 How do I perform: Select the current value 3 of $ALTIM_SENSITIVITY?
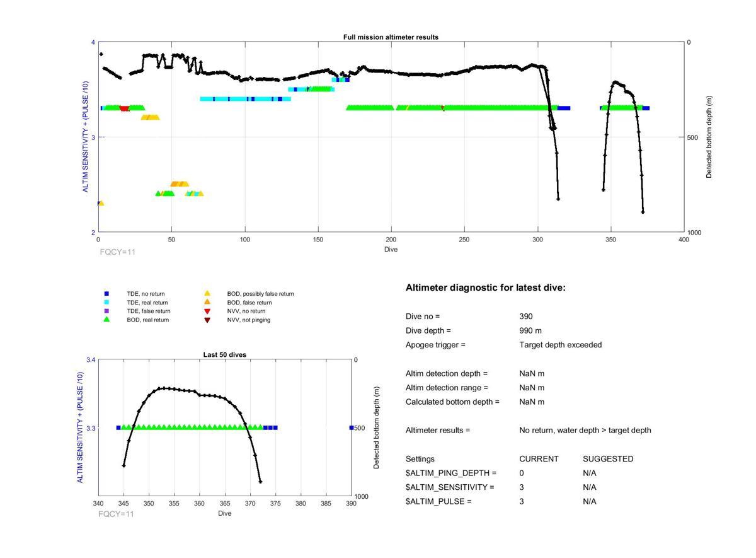[x=522, y=487]
